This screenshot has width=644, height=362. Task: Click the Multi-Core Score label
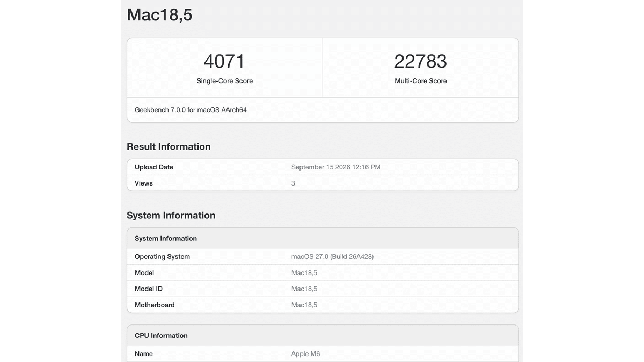coord(420,81)
